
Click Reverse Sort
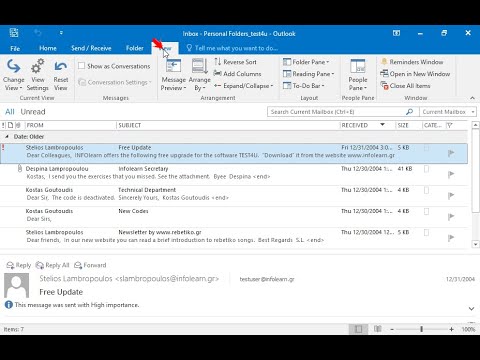point(235,62)
